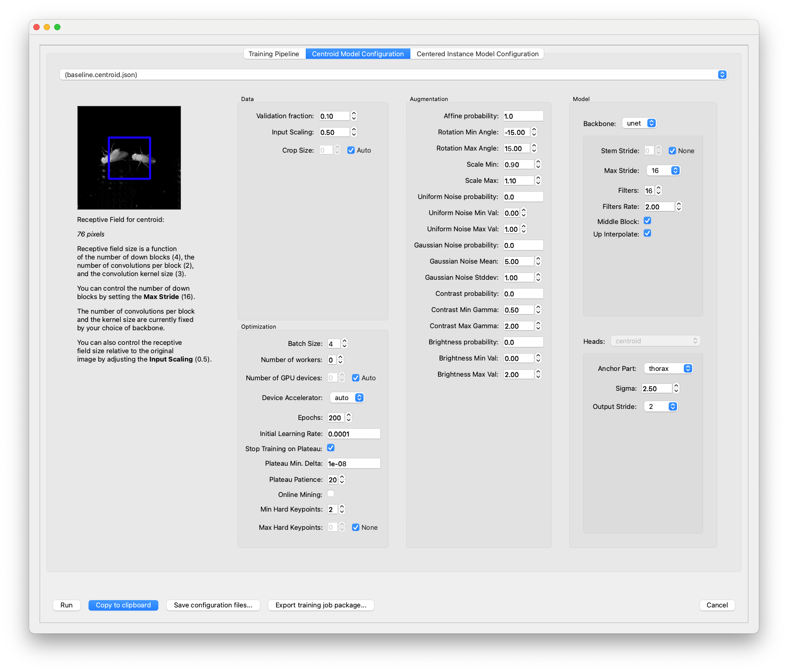The height and width of the screenshot is (672, 788).
Task: Switch to Centered Instance Model Configuration tab
Action: (477, 54)
